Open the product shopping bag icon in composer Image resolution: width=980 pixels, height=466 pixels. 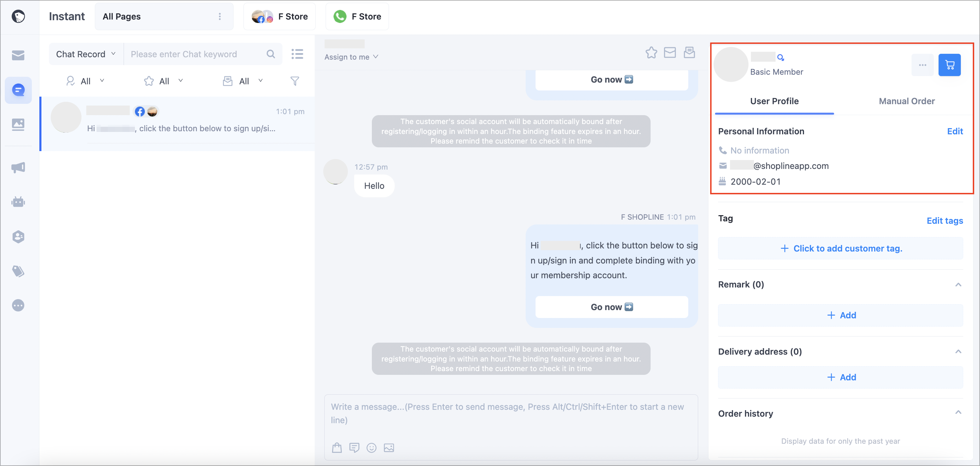coord(336,448)
